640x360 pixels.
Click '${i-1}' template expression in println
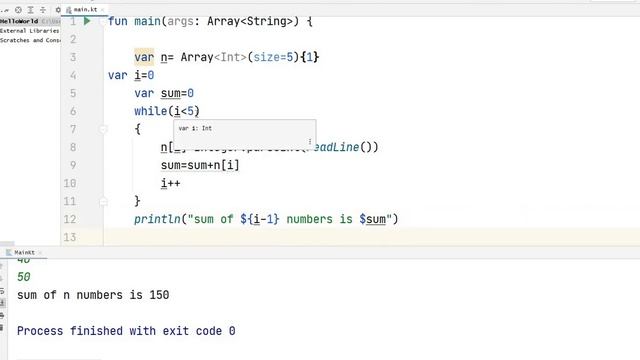[260, 219]
